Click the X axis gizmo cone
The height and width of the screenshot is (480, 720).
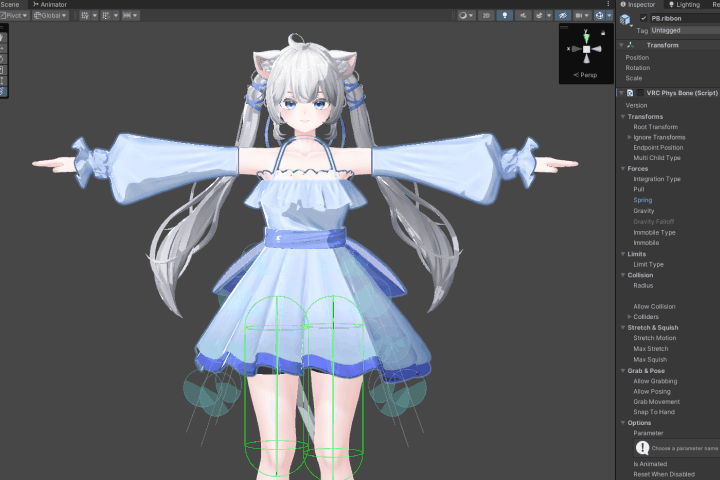point(576,49)
